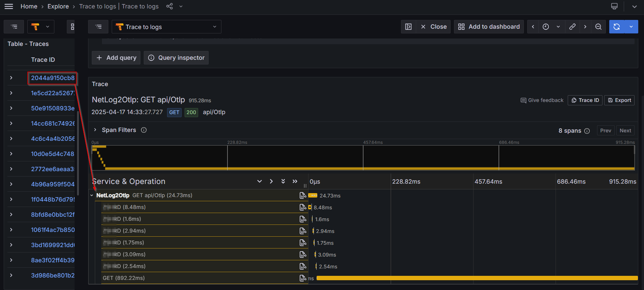Click the pane widen/narrow icon next to Close
This screenshot has height=290, width=644.
408,27
